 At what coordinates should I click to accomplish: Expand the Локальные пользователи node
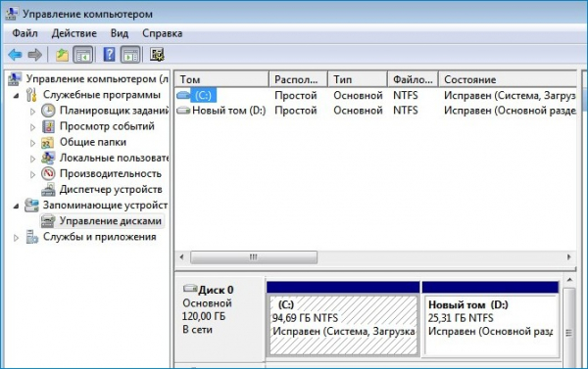click(x=32, y=159)
